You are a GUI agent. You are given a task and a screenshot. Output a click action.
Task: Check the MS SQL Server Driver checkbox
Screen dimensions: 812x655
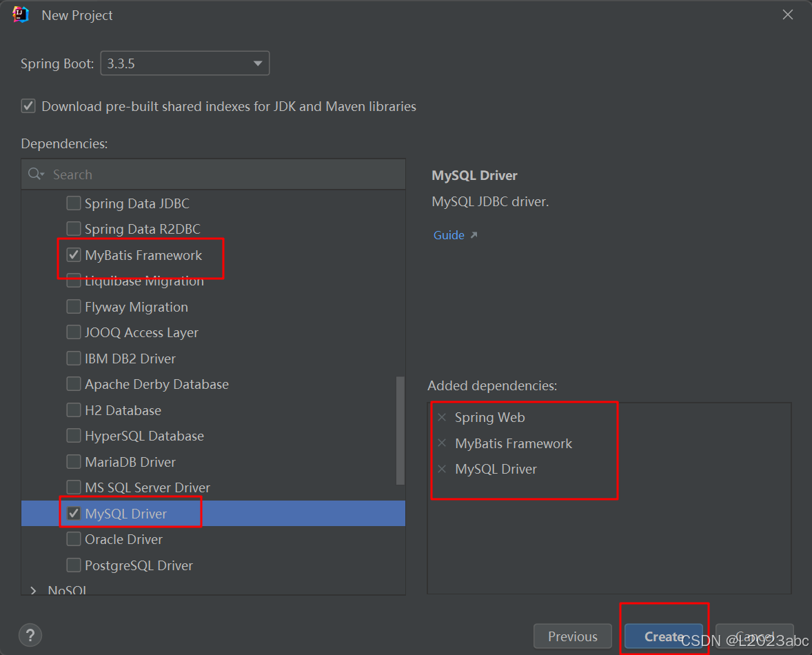74,487
